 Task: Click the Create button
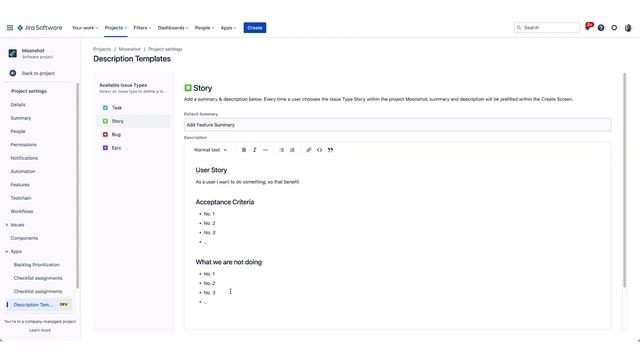(x=255, y=28)
